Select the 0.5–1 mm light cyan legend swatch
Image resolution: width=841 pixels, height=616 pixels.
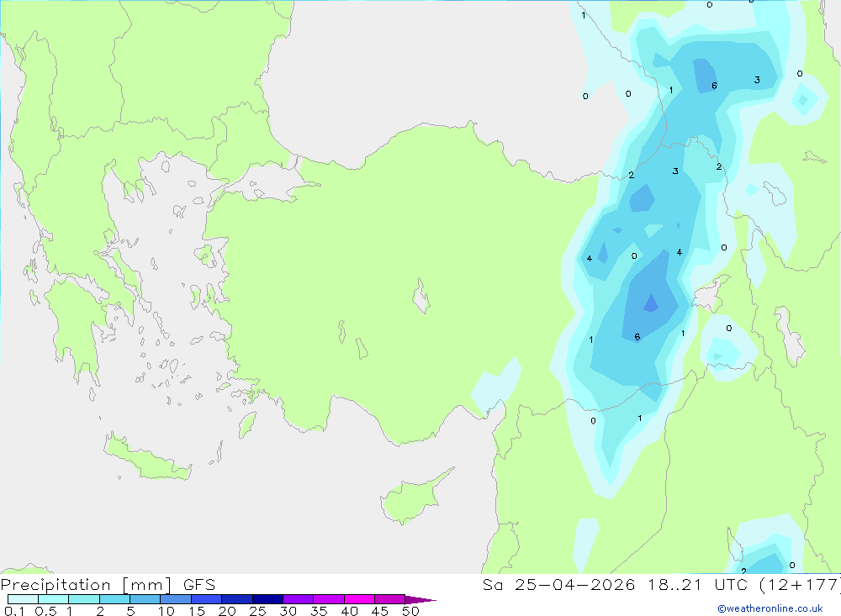[x=53, y=599]
